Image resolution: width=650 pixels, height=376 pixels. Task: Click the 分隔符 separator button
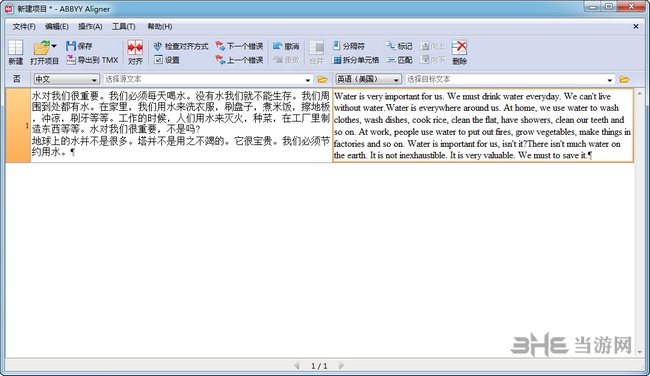(x=349, y=46)
